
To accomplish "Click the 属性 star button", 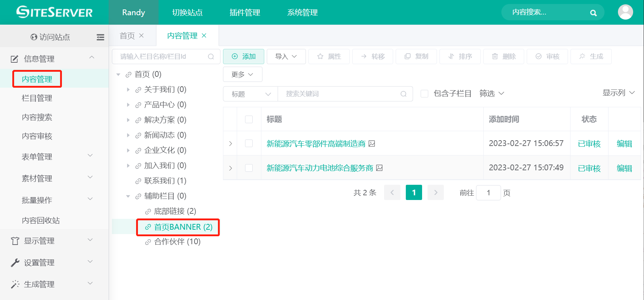I will point(329,57).
